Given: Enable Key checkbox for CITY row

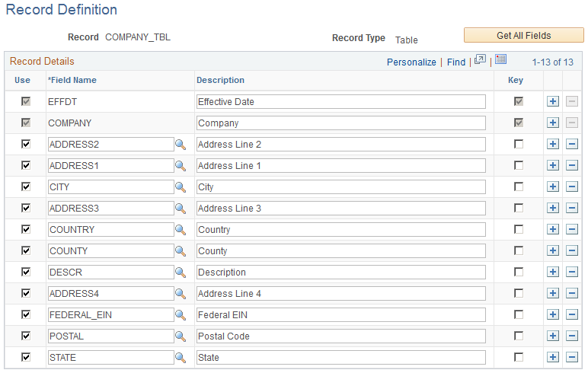Looking at the screenshot, I should (x=519, y=186).
